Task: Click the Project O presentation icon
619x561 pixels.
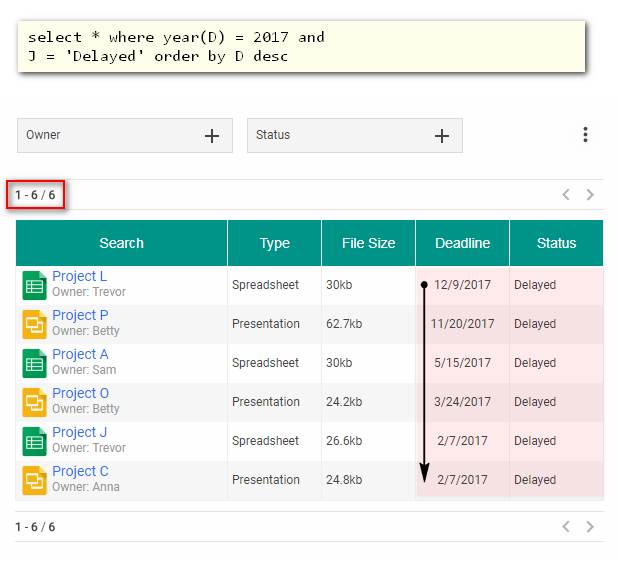Action: (34, 402)
